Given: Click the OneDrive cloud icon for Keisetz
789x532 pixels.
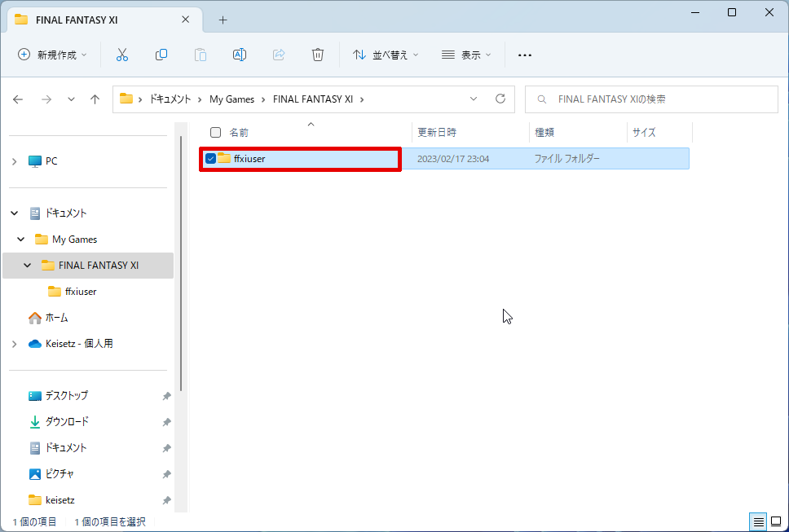Looking at the screenshot, I should (x=35, y=344).
